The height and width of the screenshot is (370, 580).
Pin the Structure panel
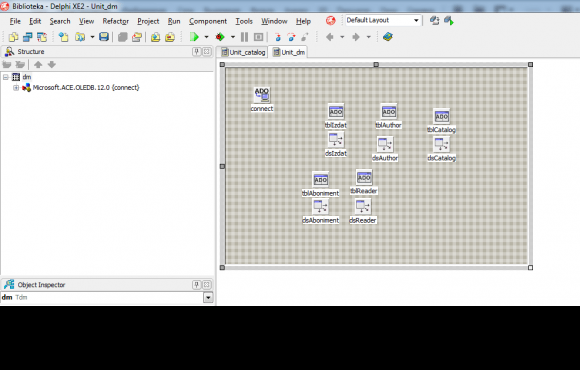[197, 51]
